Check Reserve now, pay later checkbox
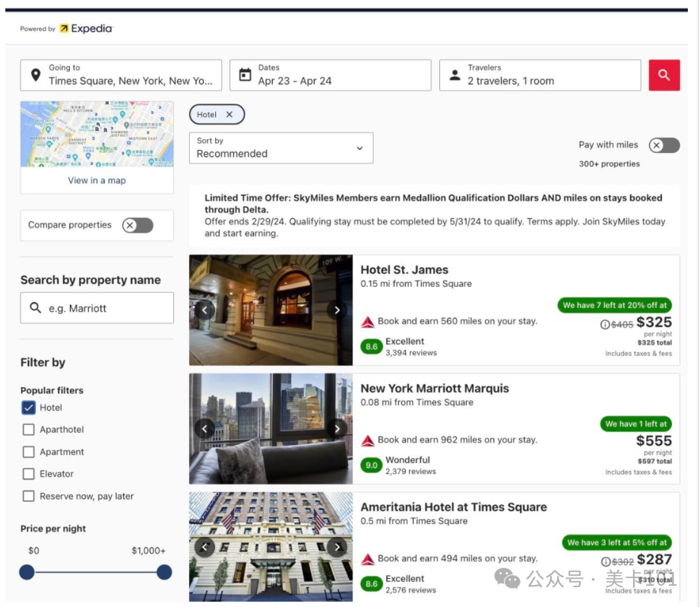Viewport: 700px width, 607px height. tap(29, 496)
